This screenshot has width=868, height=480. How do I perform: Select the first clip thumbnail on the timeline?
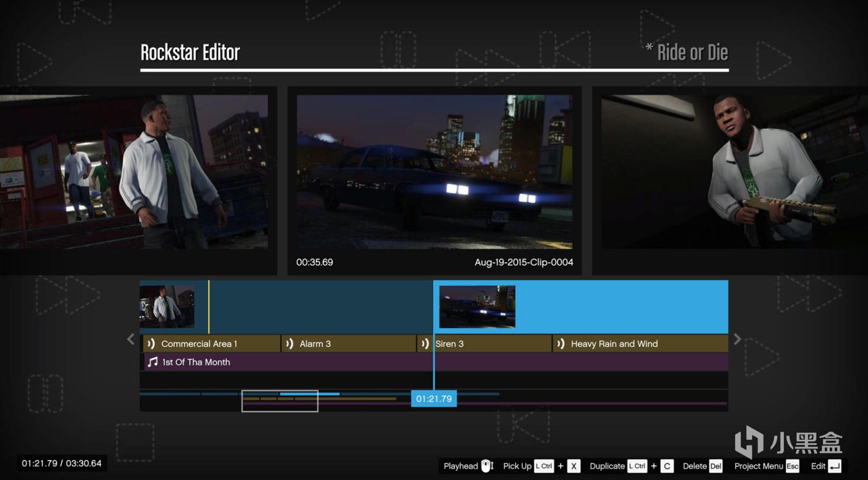point(167,306)
